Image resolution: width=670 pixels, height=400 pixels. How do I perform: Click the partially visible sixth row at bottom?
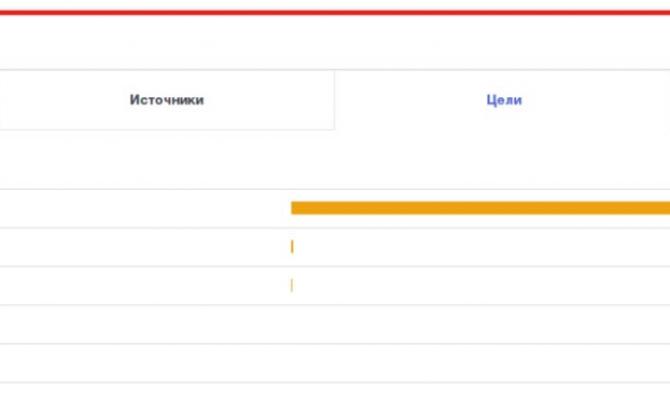335,392
